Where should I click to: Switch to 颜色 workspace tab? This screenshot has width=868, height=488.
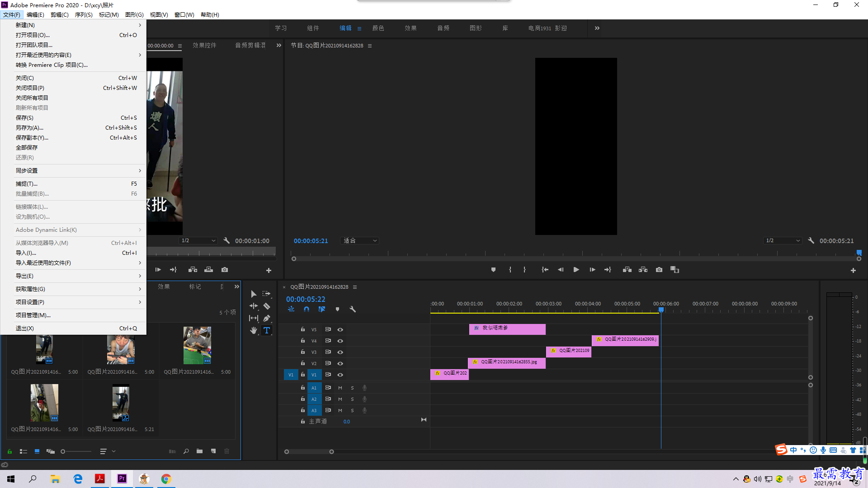click(x=378, y=28)
